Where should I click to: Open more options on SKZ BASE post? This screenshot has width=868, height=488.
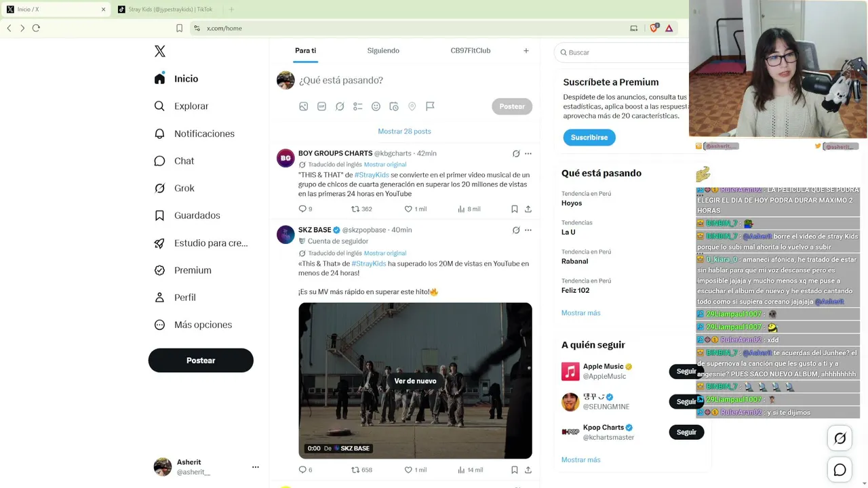(x=528, y=230)
